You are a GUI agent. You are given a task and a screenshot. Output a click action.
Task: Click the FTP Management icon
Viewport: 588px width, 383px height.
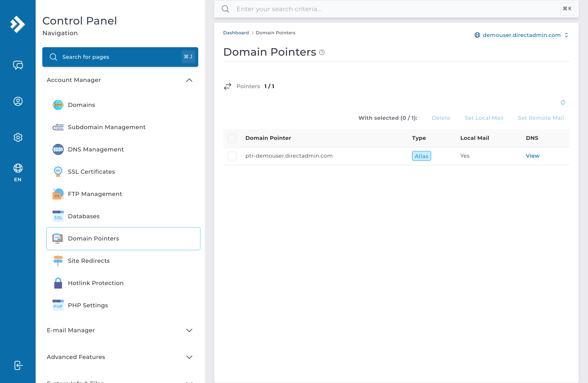58,194
